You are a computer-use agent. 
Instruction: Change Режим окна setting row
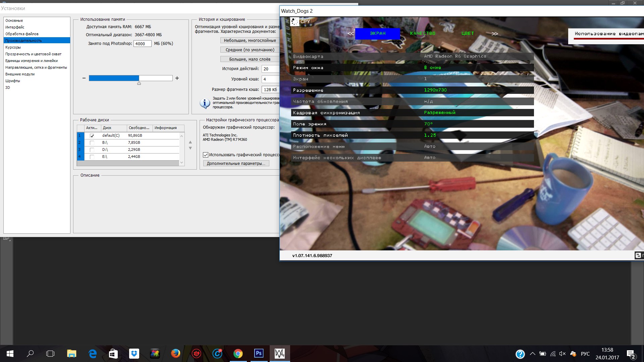pos(413,68)
